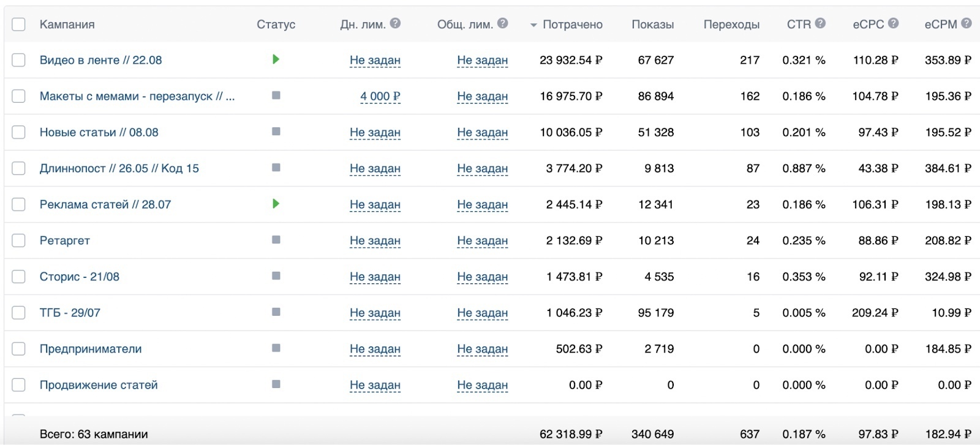Screen dimensions: 980x445
Task: Check the box for Новые статьи // 08.08
Action: 19,132
